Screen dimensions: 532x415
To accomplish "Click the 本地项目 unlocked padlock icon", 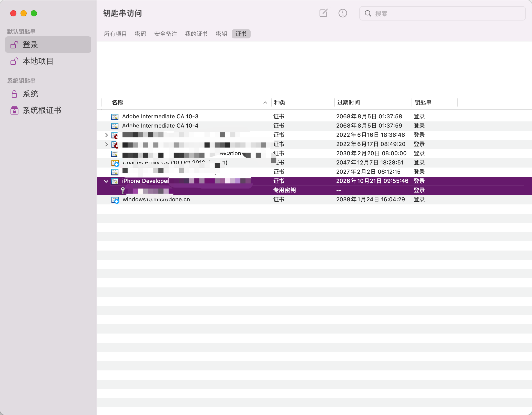I will coord(14,61).
